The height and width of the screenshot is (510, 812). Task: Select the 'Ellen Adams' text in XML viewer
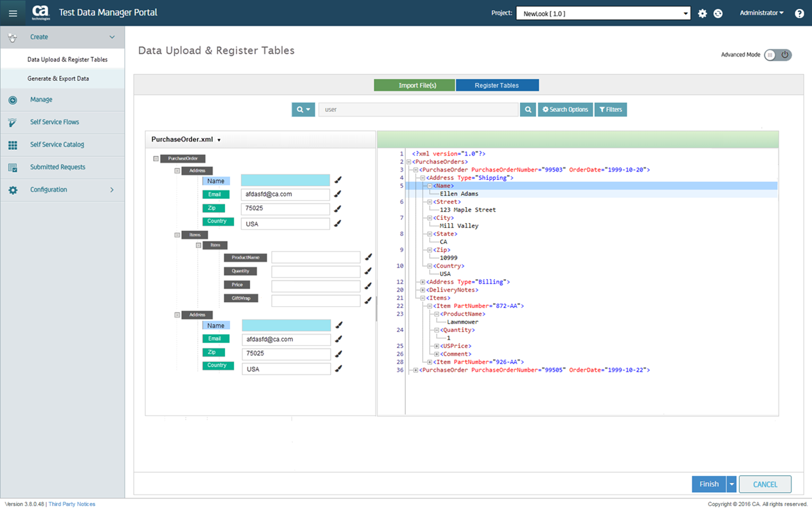tap(459, 194)
